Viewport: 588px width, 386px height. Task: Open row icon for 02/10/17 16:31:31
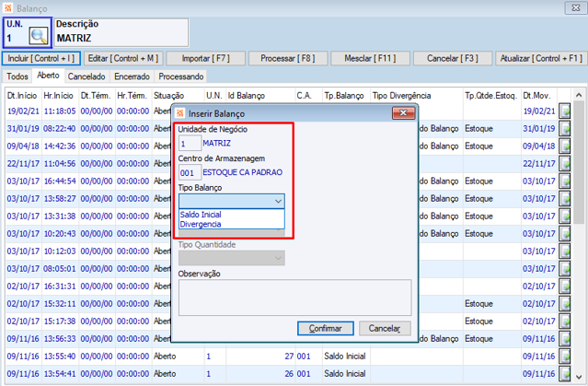coord(564,287)
